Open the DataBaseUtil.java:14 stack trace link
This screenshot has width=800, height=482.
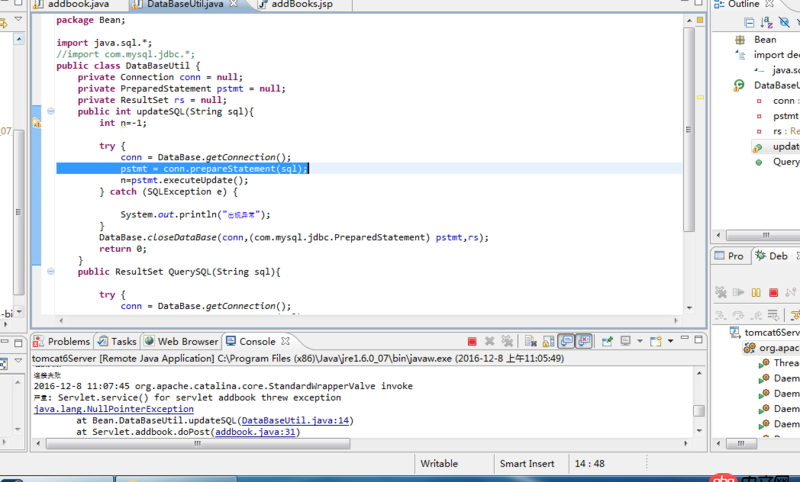pos(297,421)
